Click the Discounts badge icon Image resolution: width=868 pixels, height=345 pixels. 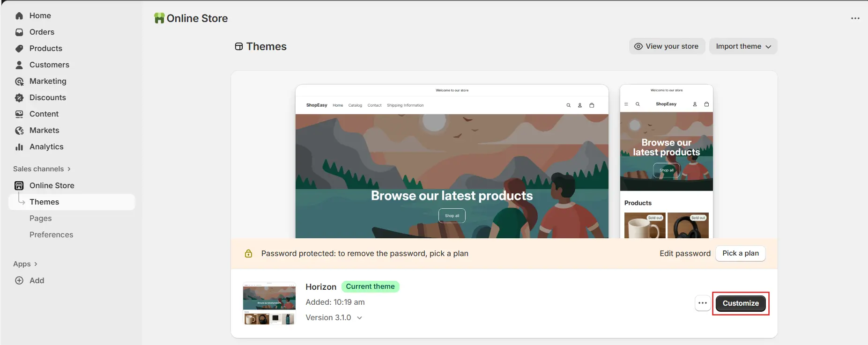[19, 98]
